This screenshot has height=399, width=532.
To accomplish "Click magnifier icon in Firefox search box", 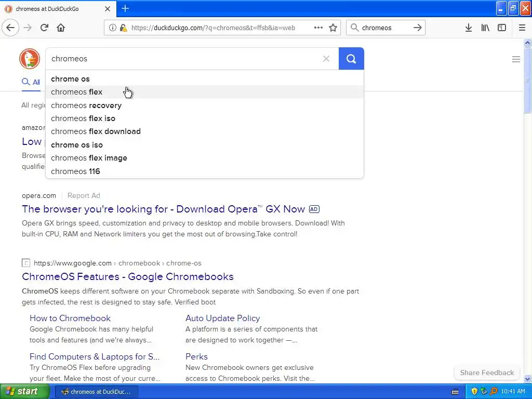I will (354, 28).
